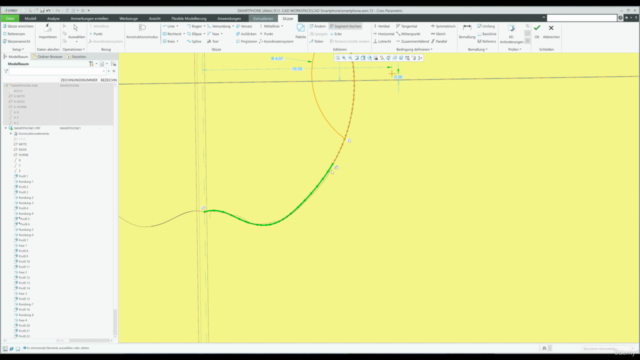Viewport: 640px width, 360px height.
Task: Apply the Parallel constraint
Action: click(x=439, y=41)
